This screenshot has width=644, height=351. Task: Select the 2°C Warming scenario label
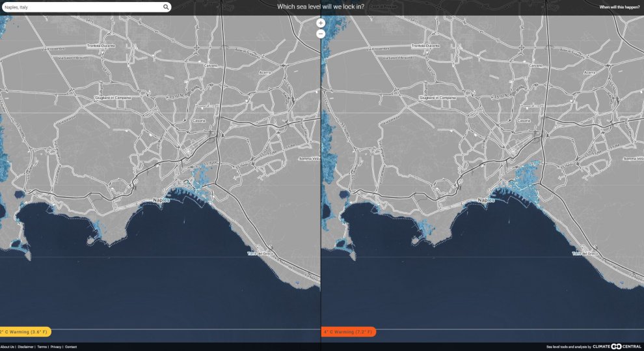pyautogui.click(x=23, y=332)
